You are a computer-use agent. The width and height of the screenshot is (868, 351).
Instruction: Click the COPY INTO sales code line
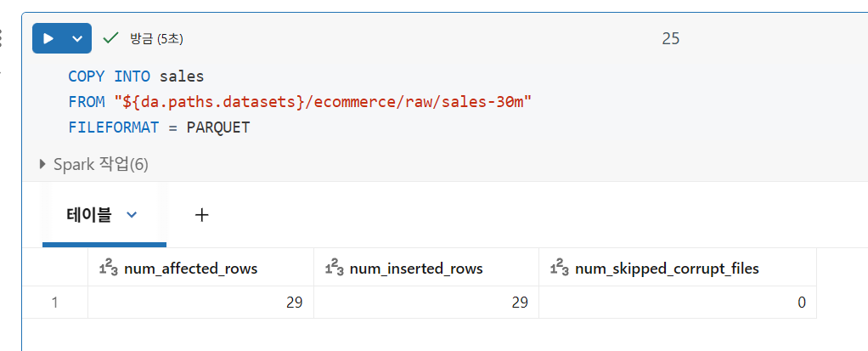136,76
